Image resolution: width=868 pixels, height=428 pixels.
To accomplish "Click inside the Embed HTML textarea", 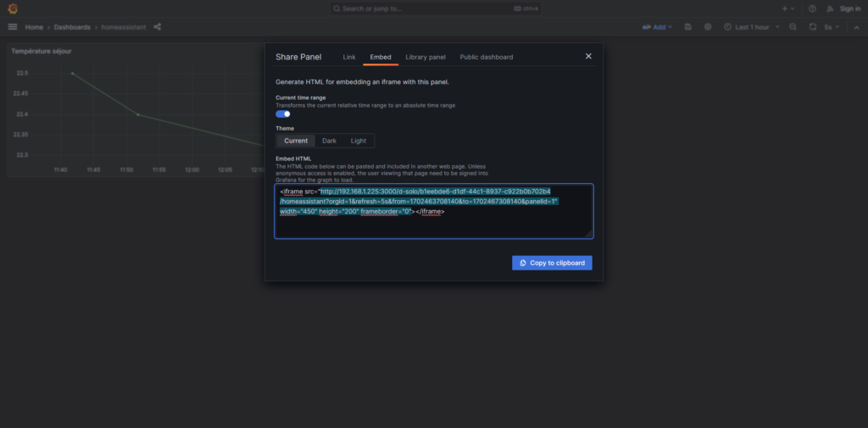I will point(434,211).
